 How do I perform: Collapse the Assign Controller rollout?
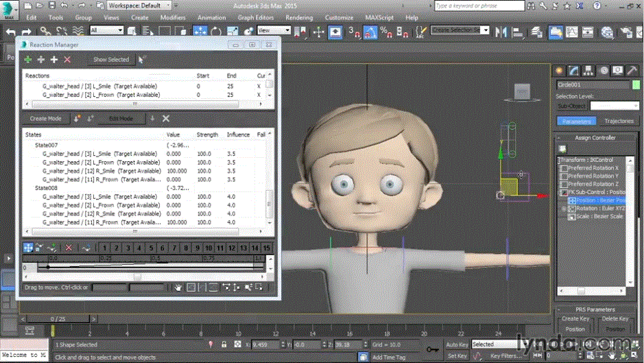(595, 138)
